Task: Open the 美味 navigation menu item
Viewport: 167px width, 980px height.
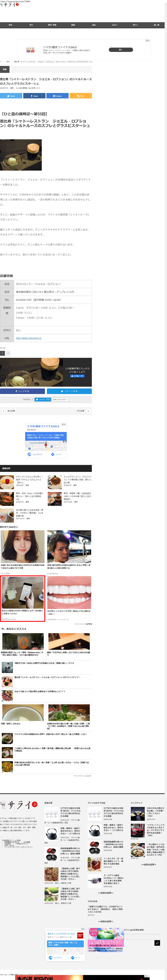Action: (10, 25)
